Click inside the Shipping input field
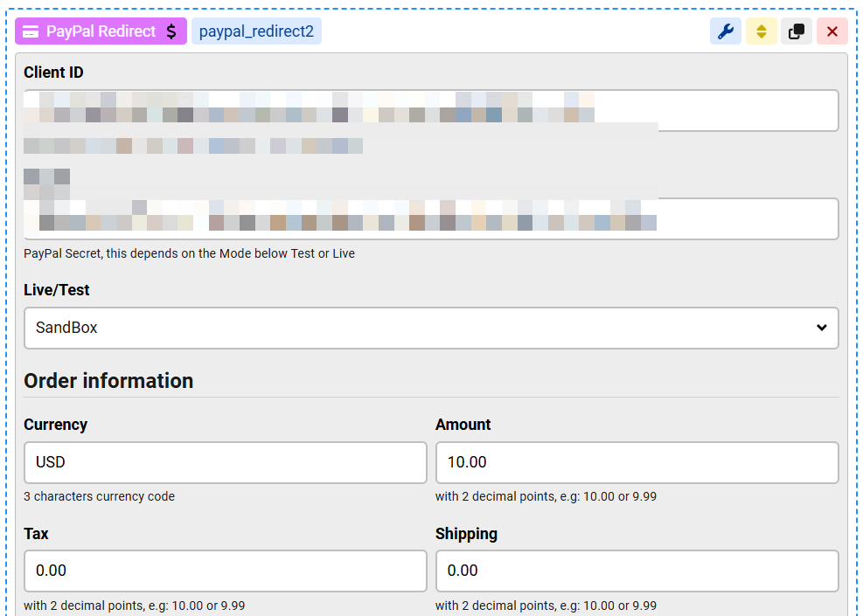Screen dimensions: 863x616 click(x=637, y=571)
